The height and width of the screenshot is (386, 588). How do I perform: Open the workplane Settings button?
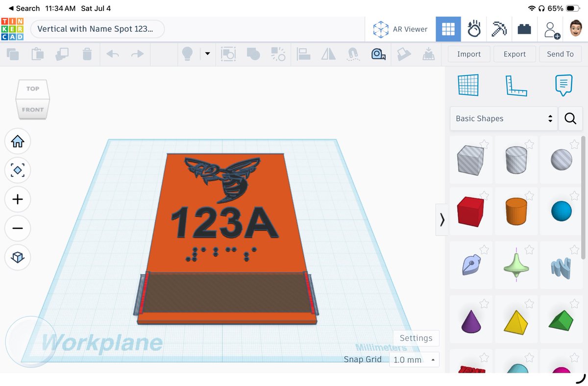click(416, 338)
